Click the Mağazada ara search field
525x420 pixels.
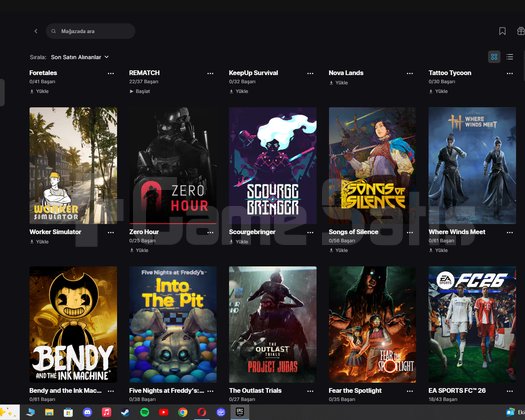click(x=91, y=31)
